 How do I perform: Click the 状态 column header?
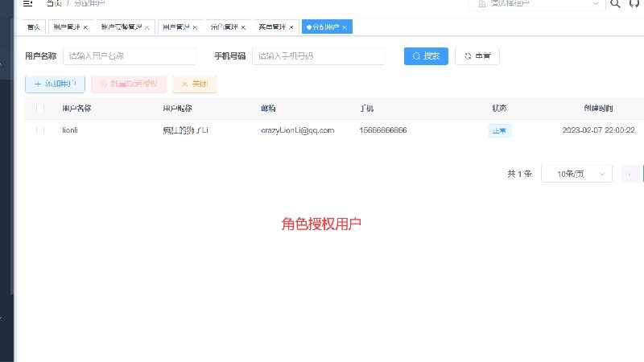(499, 109)
